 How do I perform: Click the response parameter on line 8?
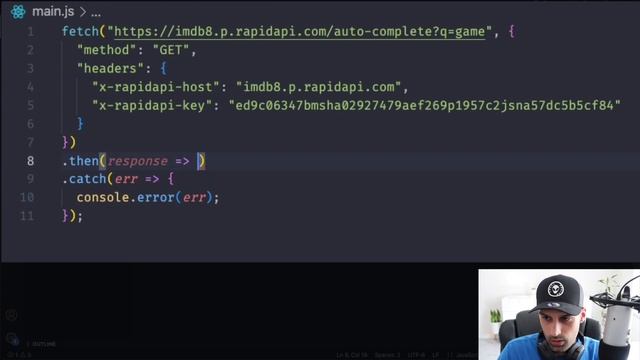pos(138,161)
